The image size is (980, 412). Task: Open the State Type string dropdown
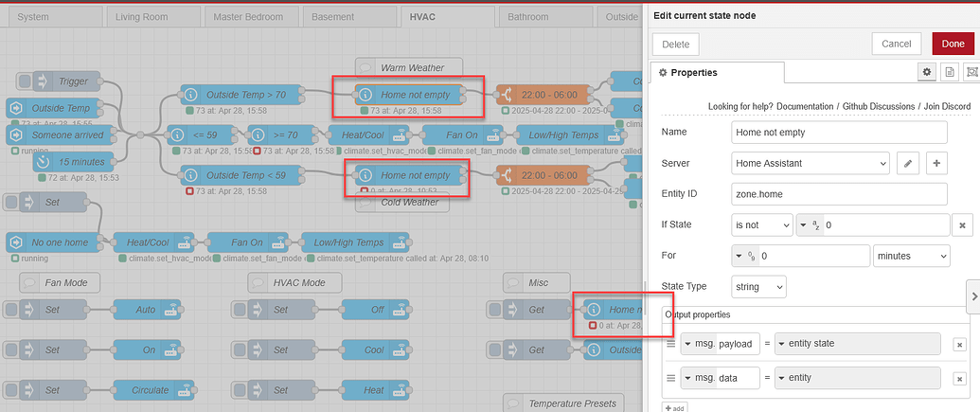pos(758,286)
